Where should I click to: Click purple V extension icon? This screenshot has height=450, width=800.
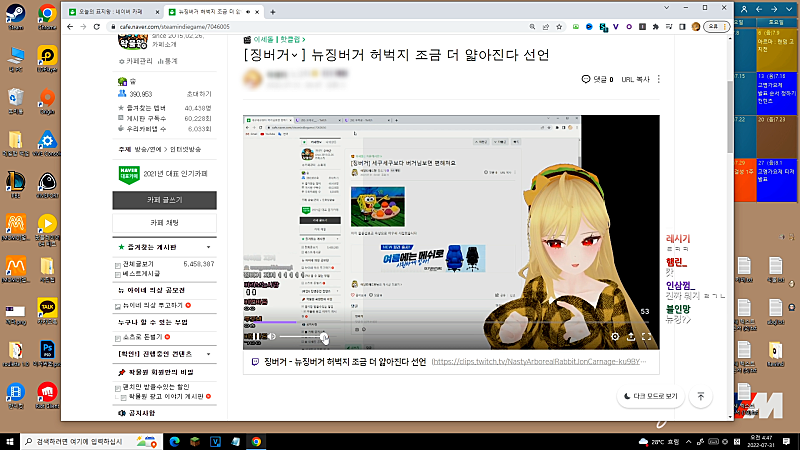coord(616,27)
